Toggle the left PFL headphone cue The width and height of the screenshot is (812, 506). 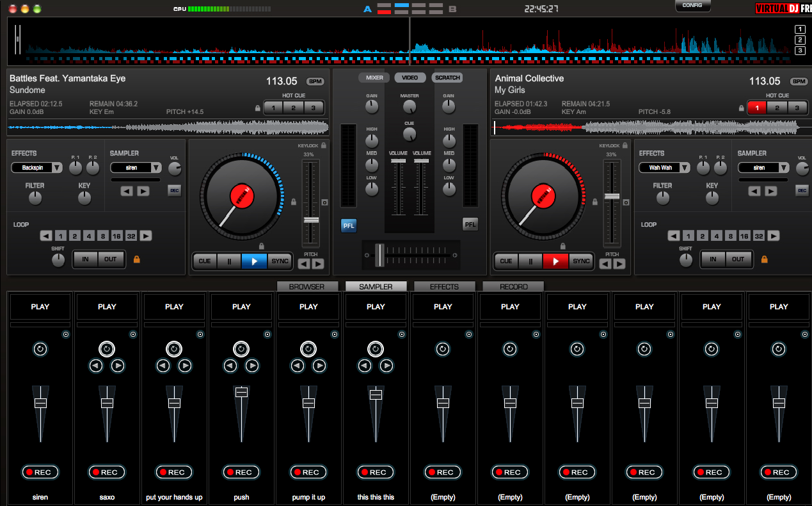pyautogui.click(x=349, y=225)
